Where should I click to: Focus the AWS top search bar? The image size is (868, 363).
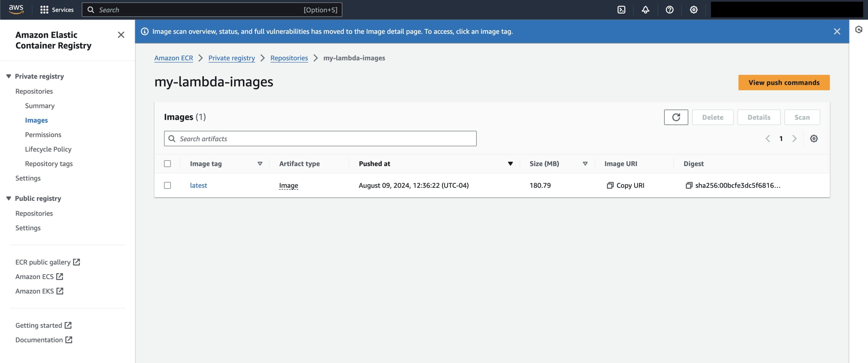(x=212, y=10)
